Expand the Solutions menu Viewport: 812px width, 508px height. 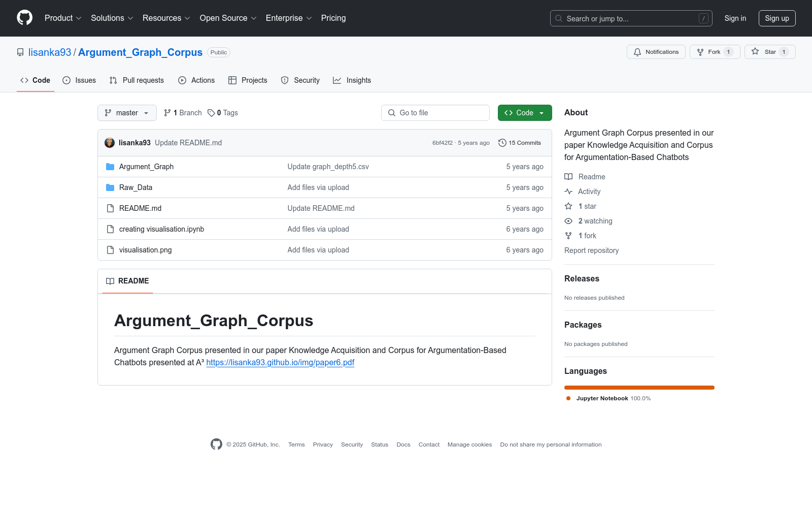112,18
